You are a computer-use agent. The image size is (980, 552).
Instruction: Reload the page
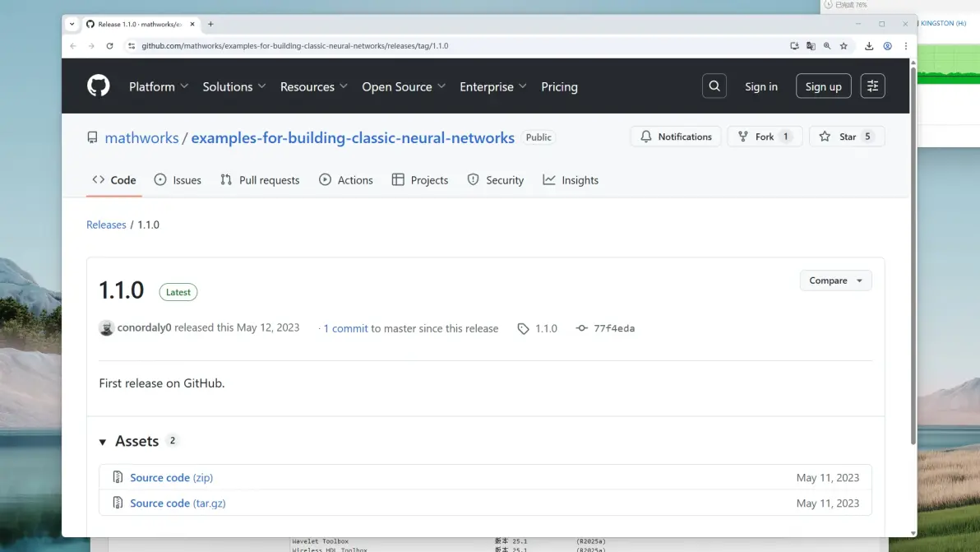pos(109,45)
